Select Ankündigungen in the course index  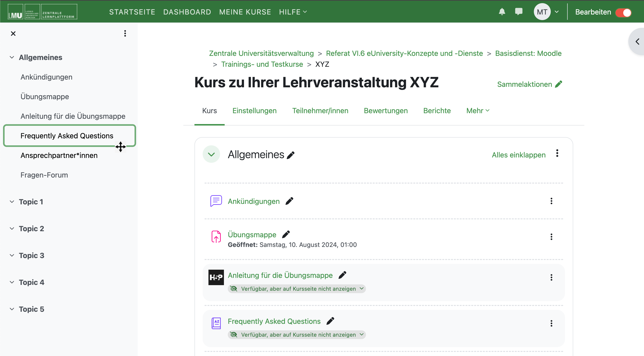click(46, 77)
